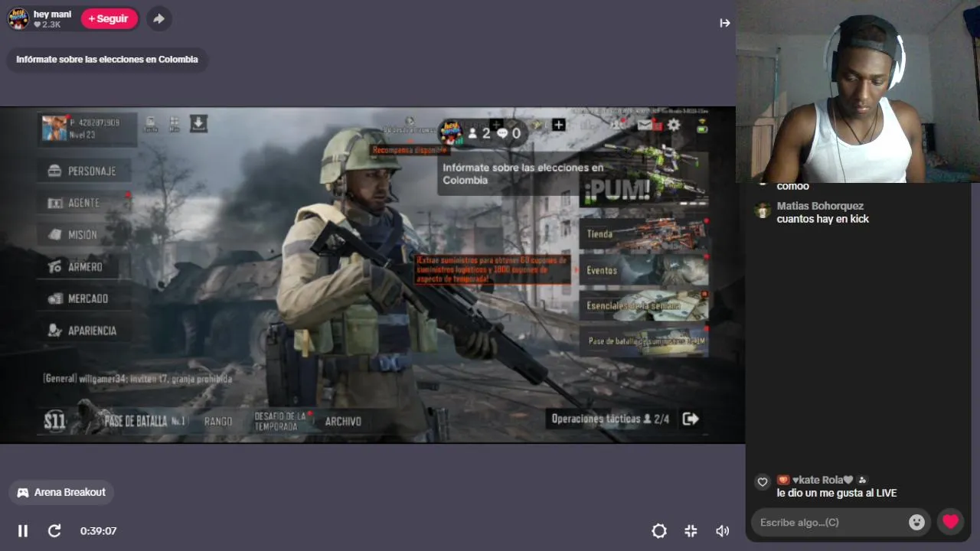Click the S11 season badge

54,421
